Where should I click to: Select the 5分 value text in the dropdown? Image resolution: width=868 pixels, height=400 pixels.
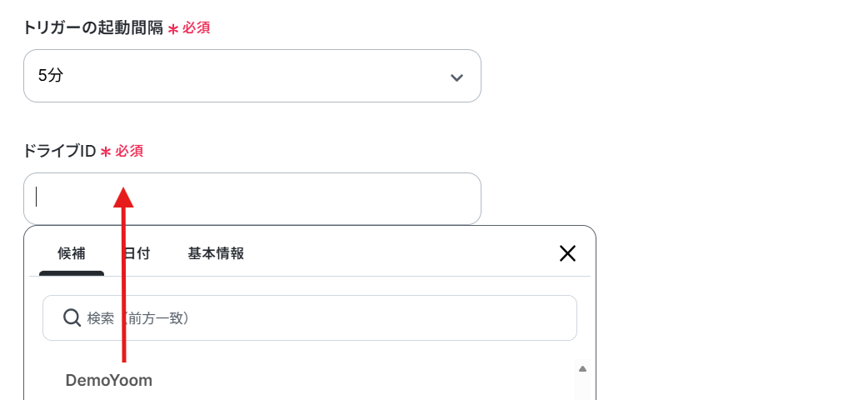(x=51, y=76)
